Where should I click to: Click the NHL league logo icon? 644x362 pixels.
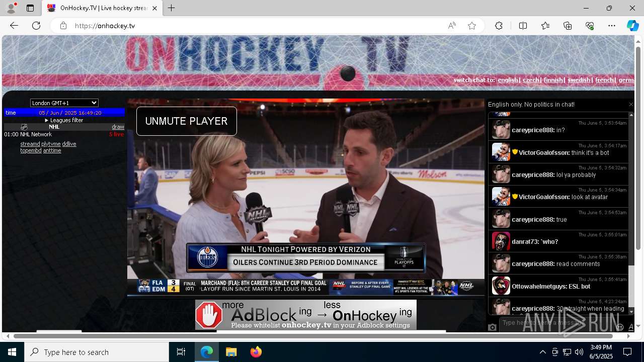[24, 127]
